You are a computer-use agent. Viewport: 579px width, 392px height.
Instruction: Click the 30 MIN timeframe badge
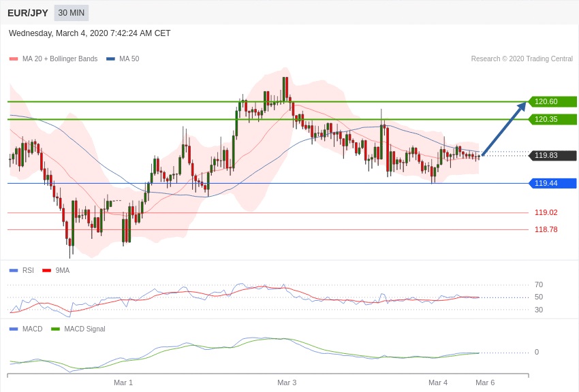72,13
